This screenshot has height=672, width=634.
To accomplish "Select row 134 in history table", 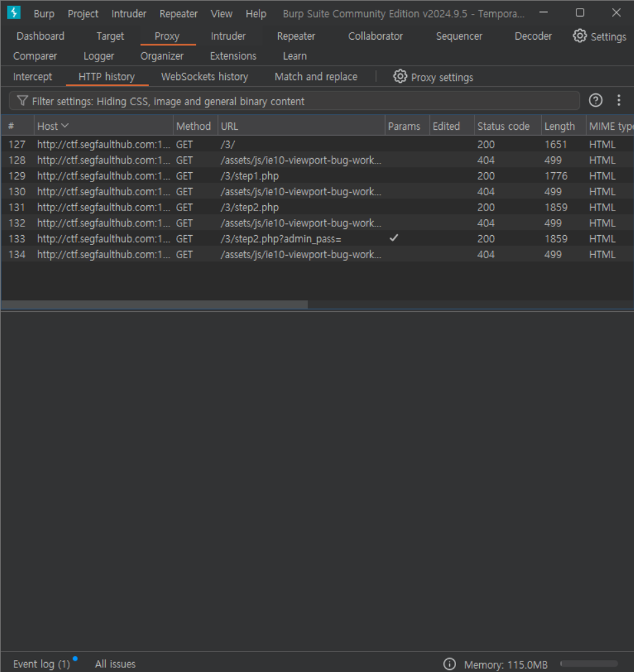I will (317, 255).
